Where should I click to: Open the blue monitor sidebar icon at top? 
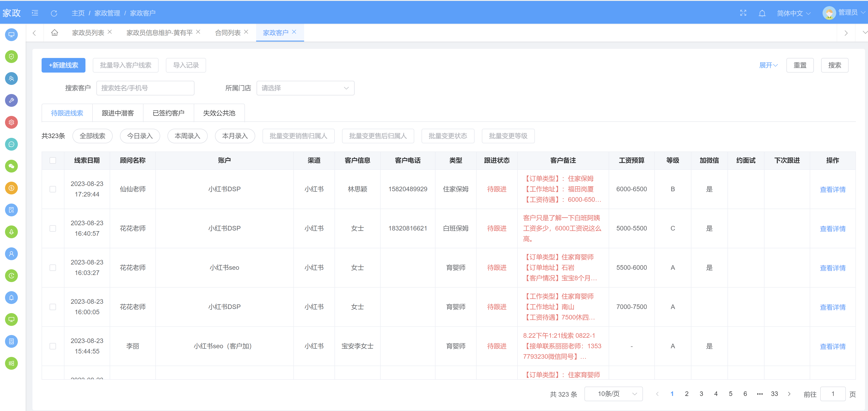11,35
